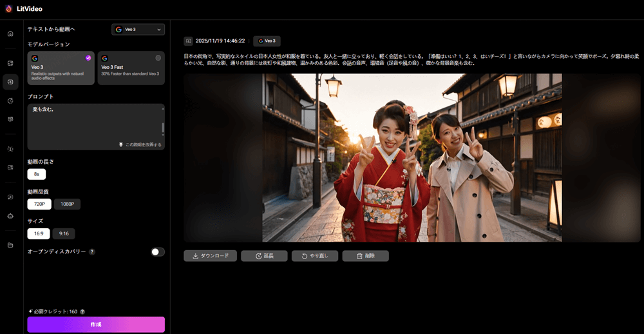
Task: Click the prompt textbox scrollbar
Action: pyautogui.click(x=163, y=126)
